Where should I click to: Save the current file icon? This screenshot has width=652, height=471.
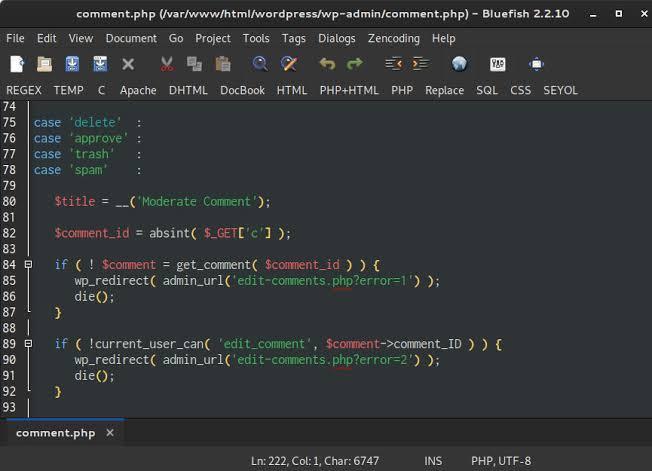(x=72, y=64)
